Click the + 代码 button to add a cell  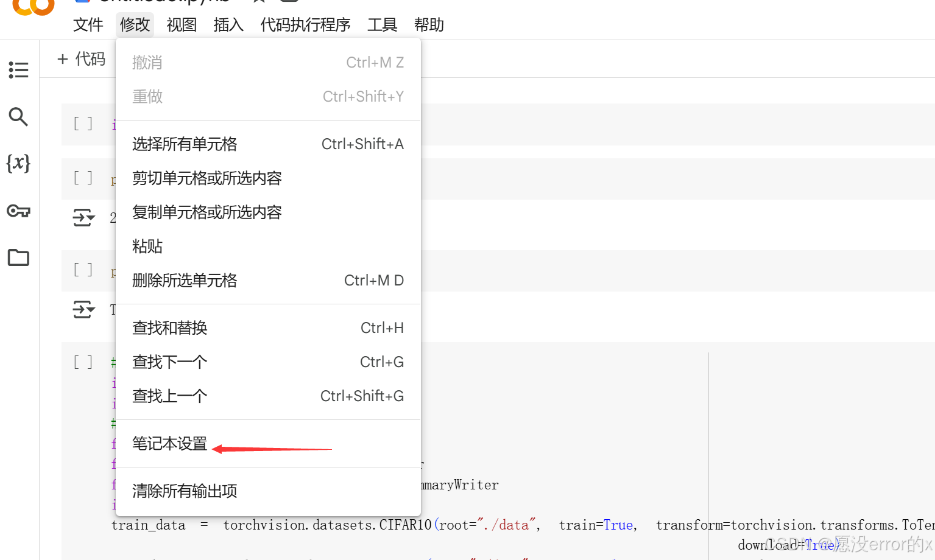coord(80,58)
